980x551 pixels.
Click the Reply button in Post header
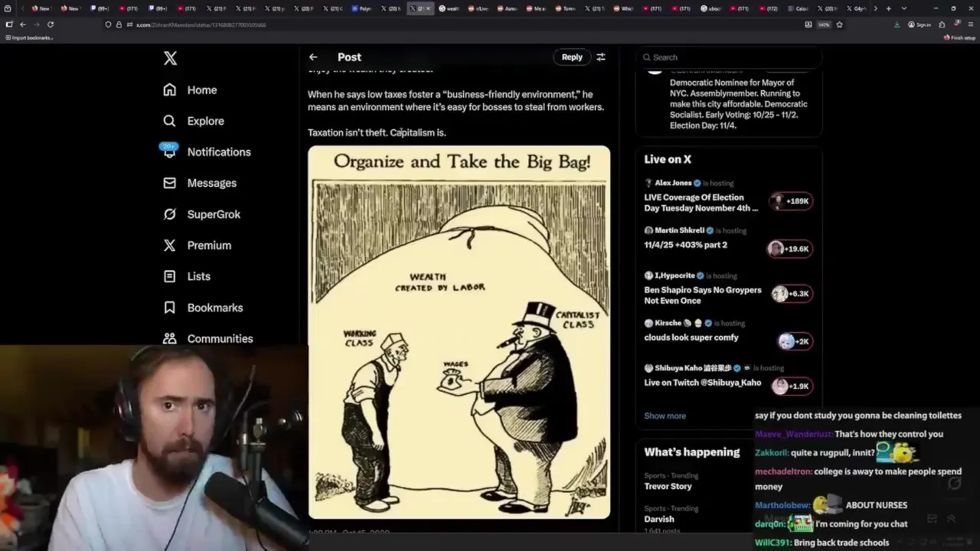(x=572, y=57)
